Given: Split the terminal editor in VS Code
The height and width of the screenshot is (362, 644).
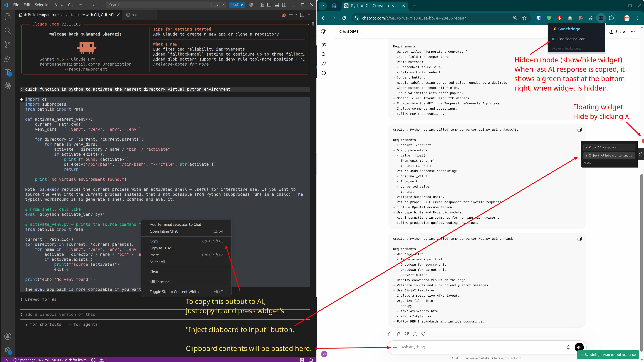Looking at the screenshot, I should click(x=302, y=15).
